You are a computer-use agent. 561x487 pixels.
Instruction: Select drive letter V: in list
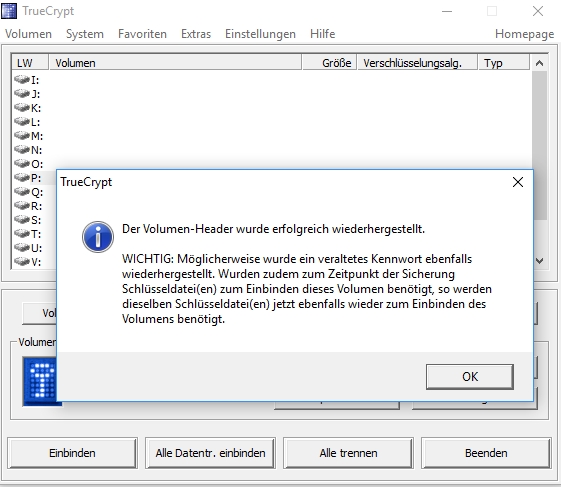[28, 262]
